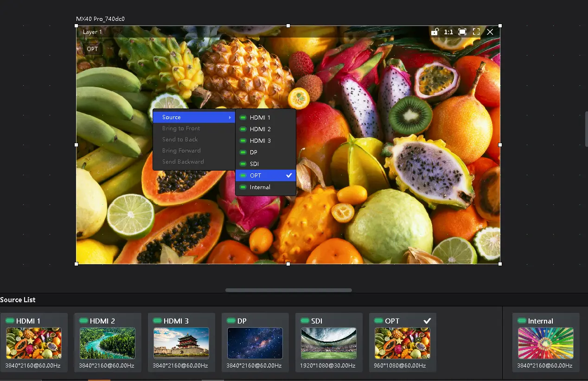Click the fit-to-screen layer icon
Image resolution: width=588 pixels, height=381 pixels.
tap(462, 32)
